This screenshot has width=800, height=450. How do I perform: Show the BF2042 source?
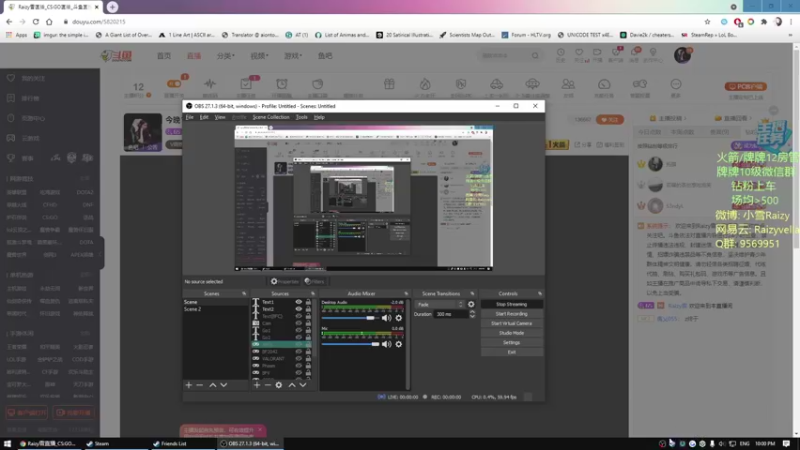click(x=298, y=352)
